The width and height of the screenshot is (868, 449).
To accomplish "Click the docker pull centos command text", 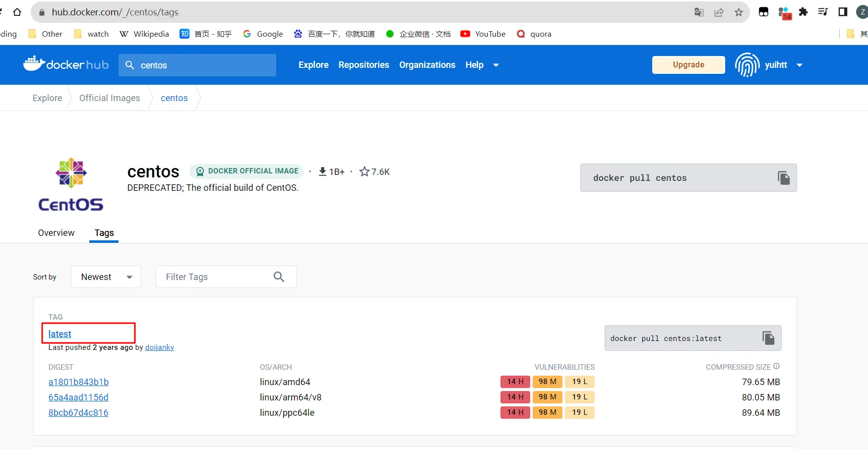I will (640, 178).
